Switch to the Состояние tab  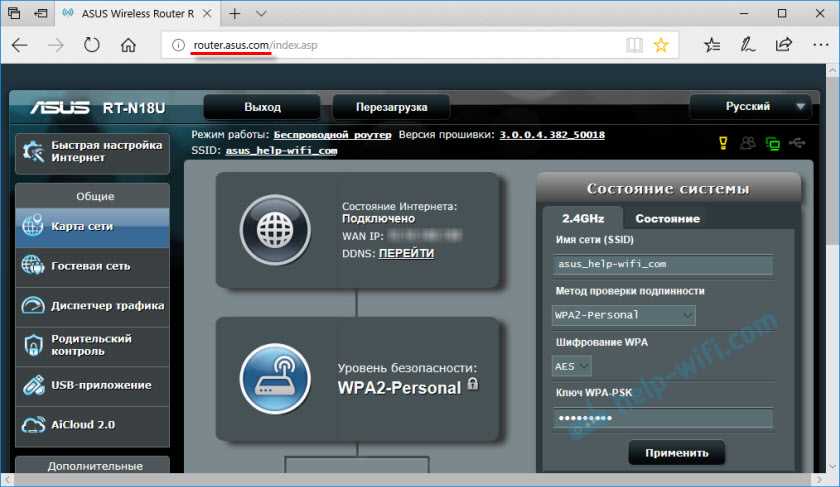pos(668,219)
